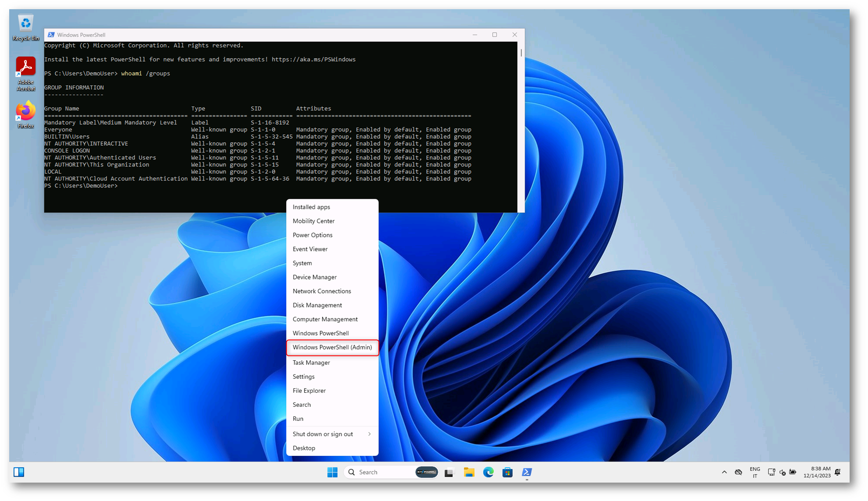
Task: Click 'NT AUTHORITY\INTERACTIVE' group name
Action: [x=86, y=143]
